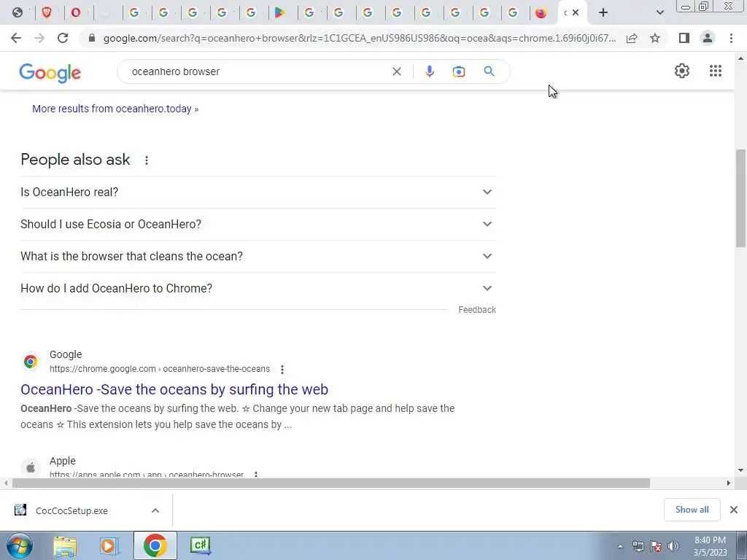The height and width of the screenshot is (560, 747).
Task: Reload the current page
Action: click(63, 38)
